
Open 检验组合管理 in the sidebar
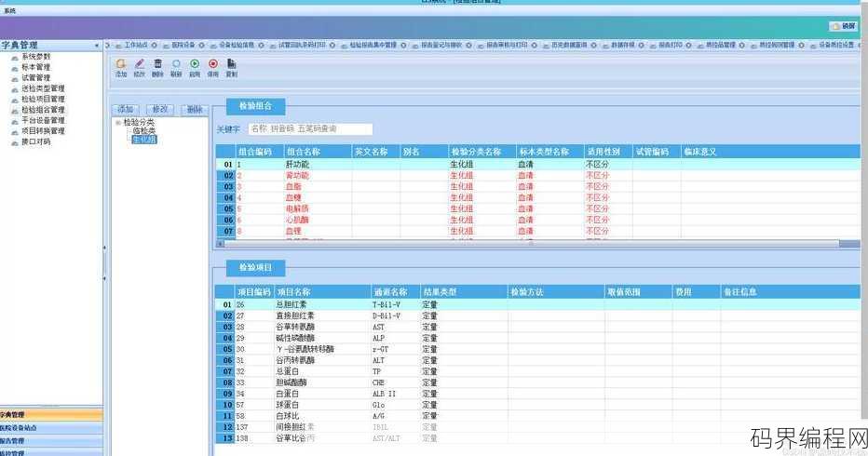pos(43,110)
